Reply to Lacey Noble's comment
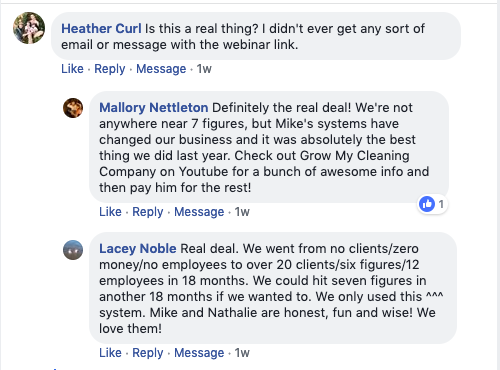Screen dimensions: 500x370 (x=148, y=353)
